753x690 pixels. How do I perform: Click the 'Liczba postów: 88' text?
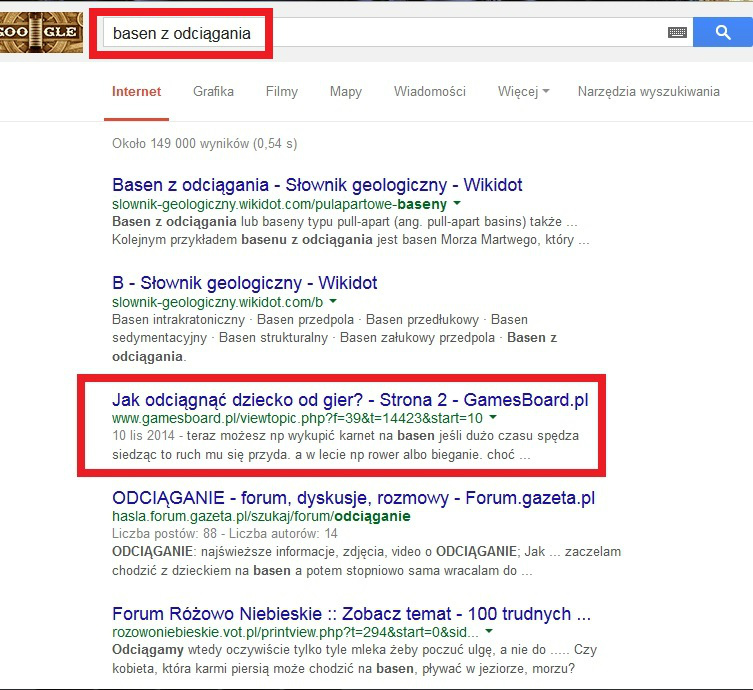pos(164,533)
